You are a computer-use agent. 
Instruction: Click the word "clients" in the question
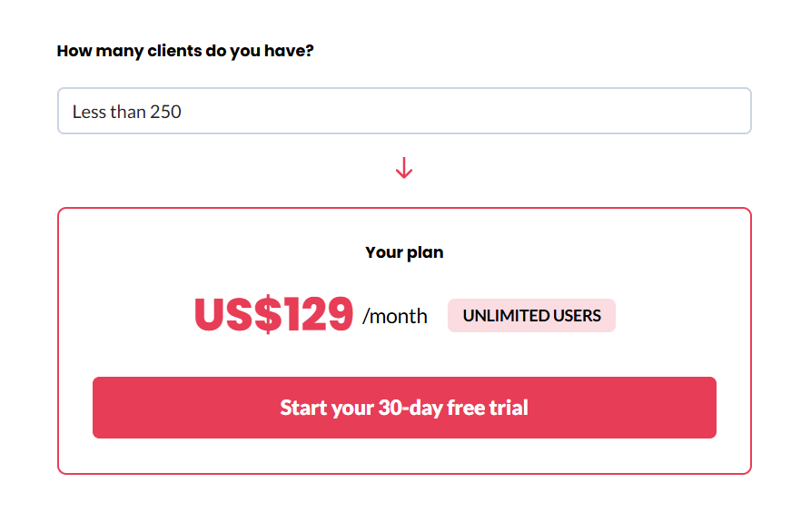pyautogui.click(x=174, y=51)
